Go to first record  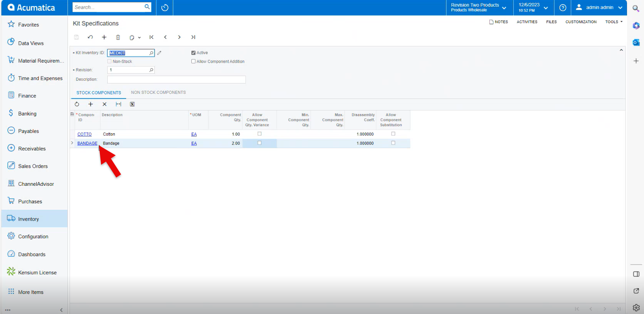(152, 37)
